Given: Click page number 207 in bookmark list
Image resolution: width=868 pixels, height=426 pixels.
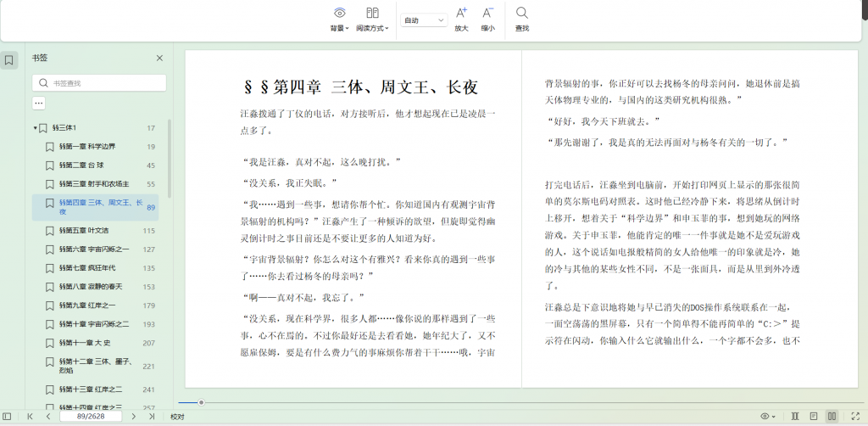Looking at the screenshot, I should click(148, 344).
